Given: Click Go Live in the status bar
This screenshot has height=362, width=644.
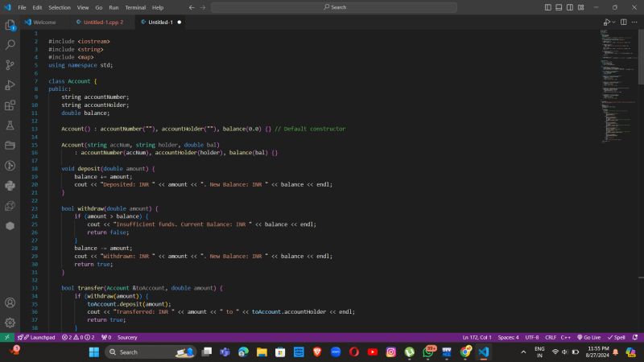Looking at the screenshot, I should (x=589, y=338).
